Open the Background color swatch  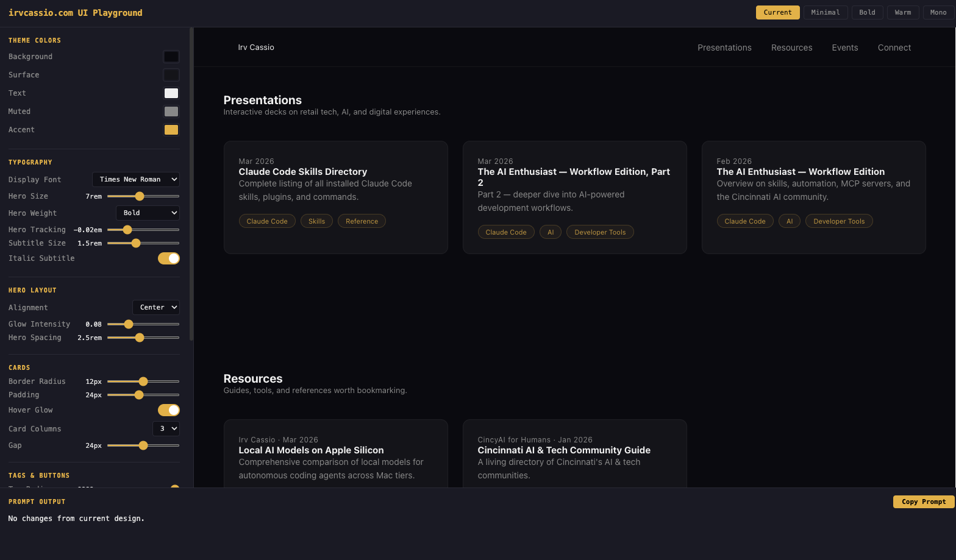coord(171,57)
